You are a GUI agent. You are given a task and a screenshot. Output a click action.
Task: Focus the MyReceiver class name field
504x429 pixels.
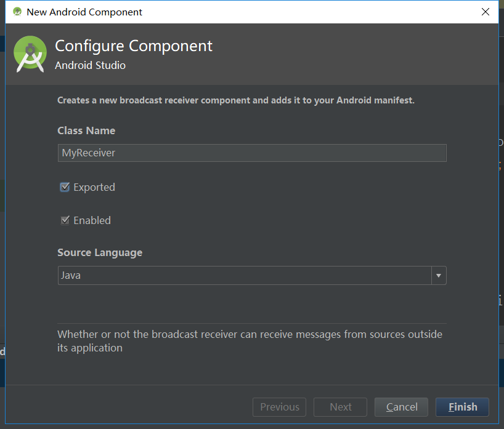(252, 153)
